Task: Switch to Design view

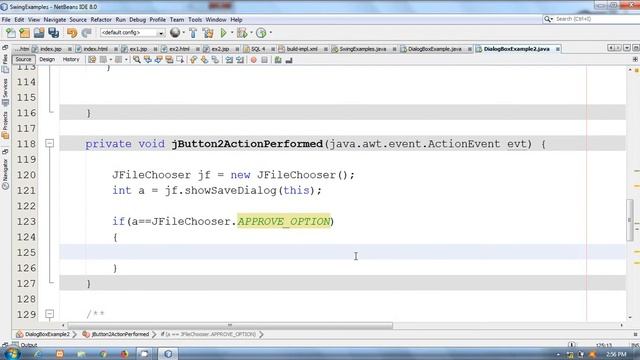Action: (47, 60)
